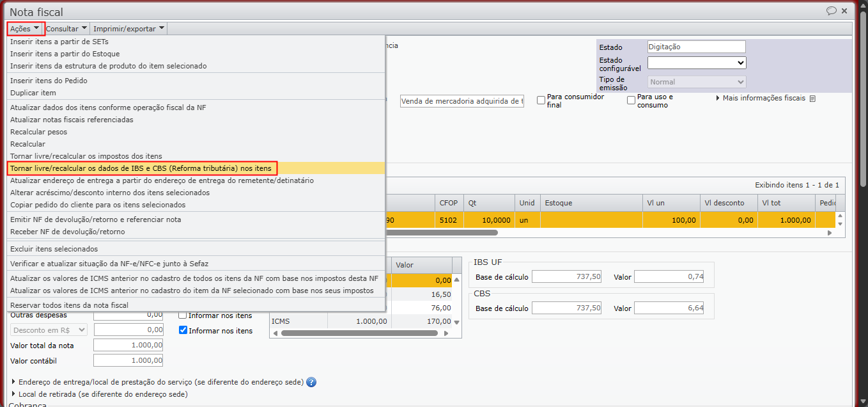Choose Emitir NF de devolução/retorno e referenciar nota

(196, 219)
